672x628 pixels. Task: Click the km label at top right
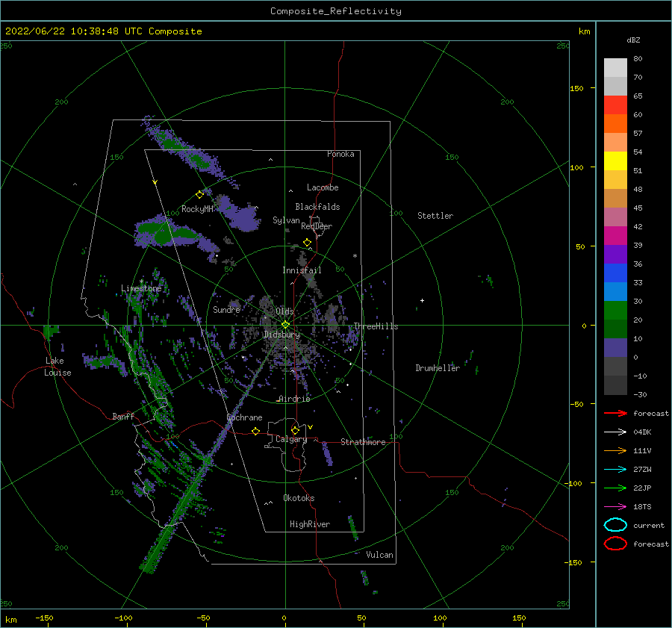(x=584, y=31)
